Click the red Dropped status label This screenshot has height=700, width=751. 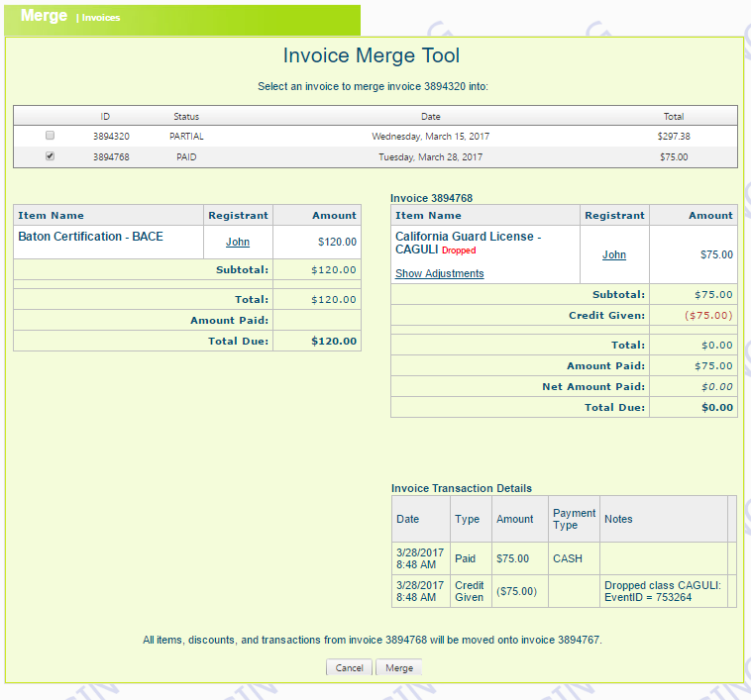tap(459, 251)
